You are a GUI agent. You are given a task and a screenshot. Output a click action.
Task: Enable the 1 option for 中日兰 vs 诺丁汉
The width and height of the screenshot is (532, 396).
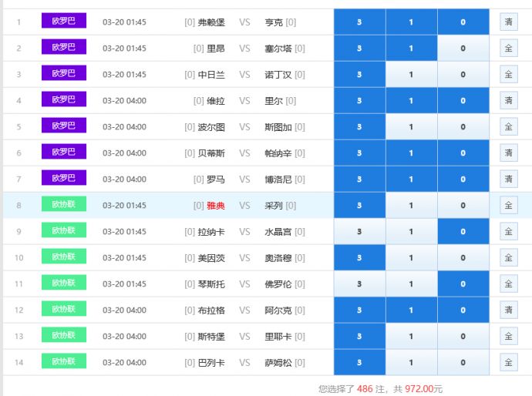coord(411,75)
